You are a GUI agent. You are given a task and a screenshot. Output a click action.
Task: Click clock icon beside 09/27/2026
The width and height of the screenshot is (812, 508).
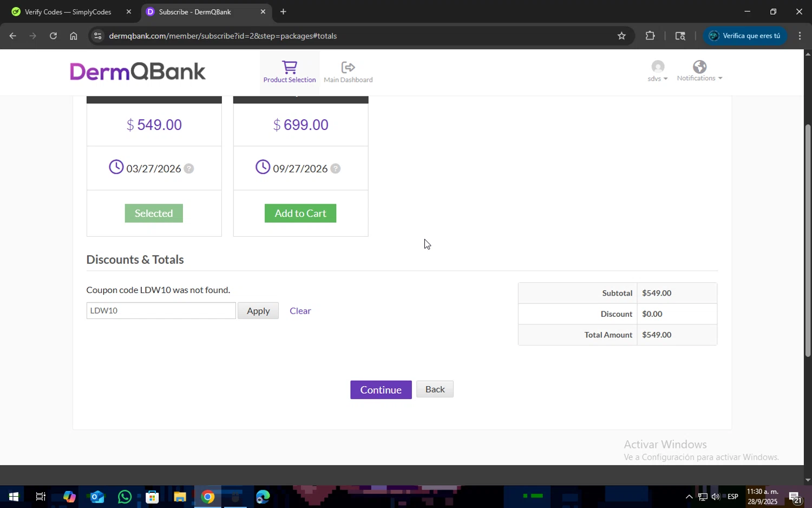[263, 167]
